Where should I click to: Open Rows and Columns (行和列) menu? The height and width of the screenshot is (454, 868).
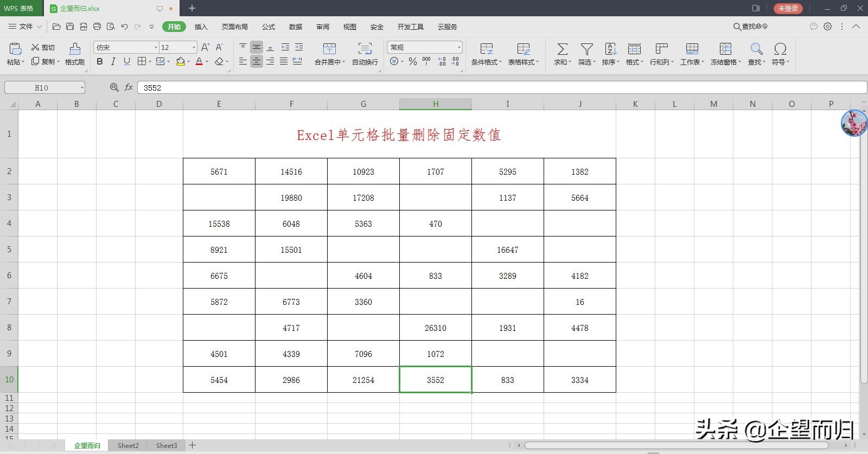(x=662, y=54)
